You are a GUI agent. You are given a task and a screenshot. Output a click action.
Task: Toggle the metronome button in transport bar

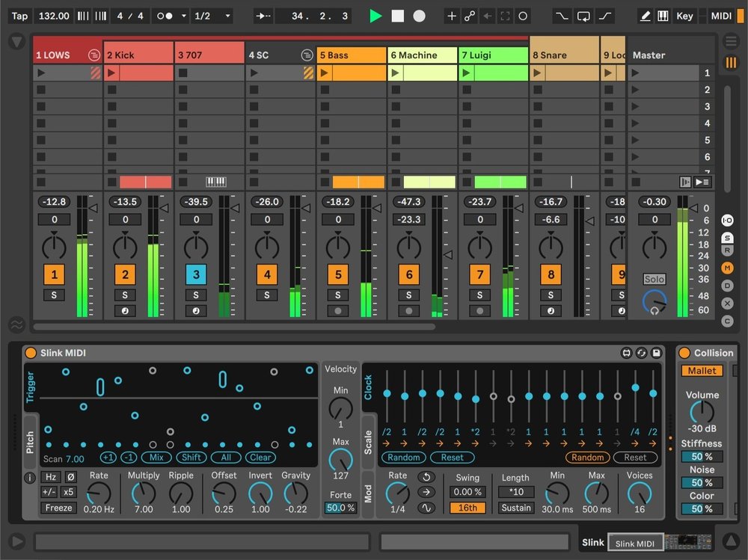(x=165, y=16)
